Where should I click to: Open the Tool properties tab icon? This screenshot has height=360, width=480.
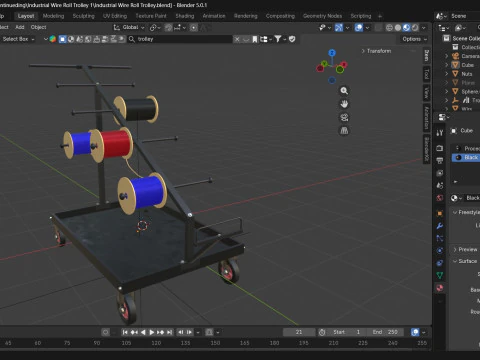coord(440,133)
